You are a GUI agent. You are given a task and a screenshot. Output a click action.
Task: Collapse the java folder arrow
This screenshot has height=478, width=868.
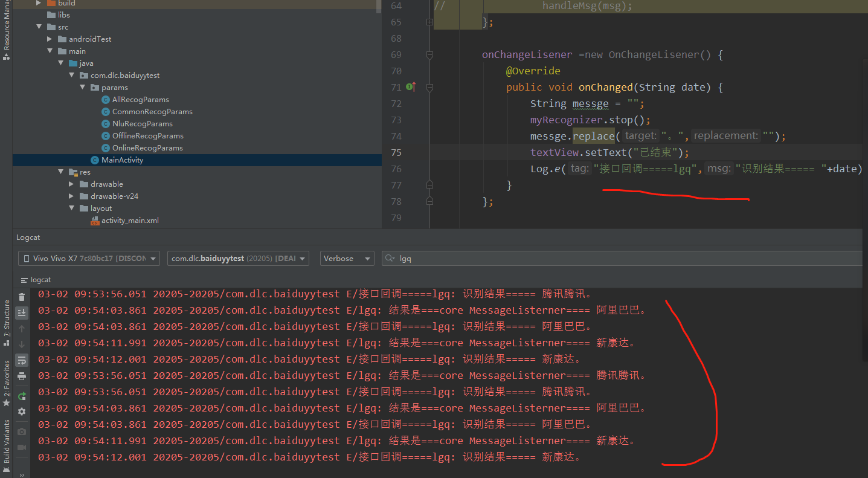coord(61,63)
